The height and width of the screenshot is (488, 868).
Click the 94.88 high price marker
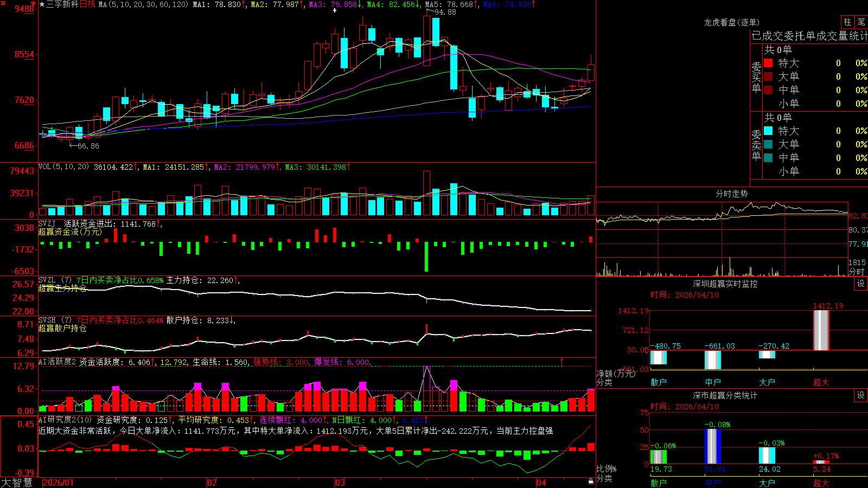click(445, 12)
